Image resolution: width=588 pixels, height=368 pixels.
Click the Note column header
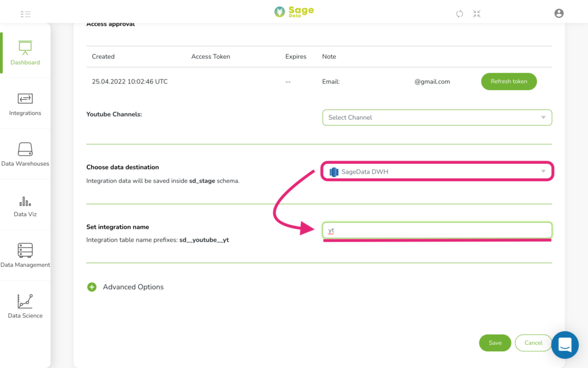[x=329, y=57]
